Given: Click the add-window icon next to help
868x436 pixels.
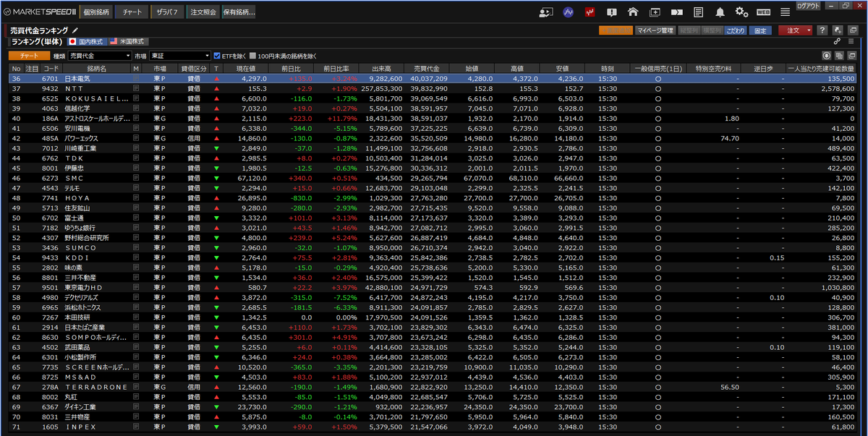Looking at the screenshot, I should tap(836, 30).
